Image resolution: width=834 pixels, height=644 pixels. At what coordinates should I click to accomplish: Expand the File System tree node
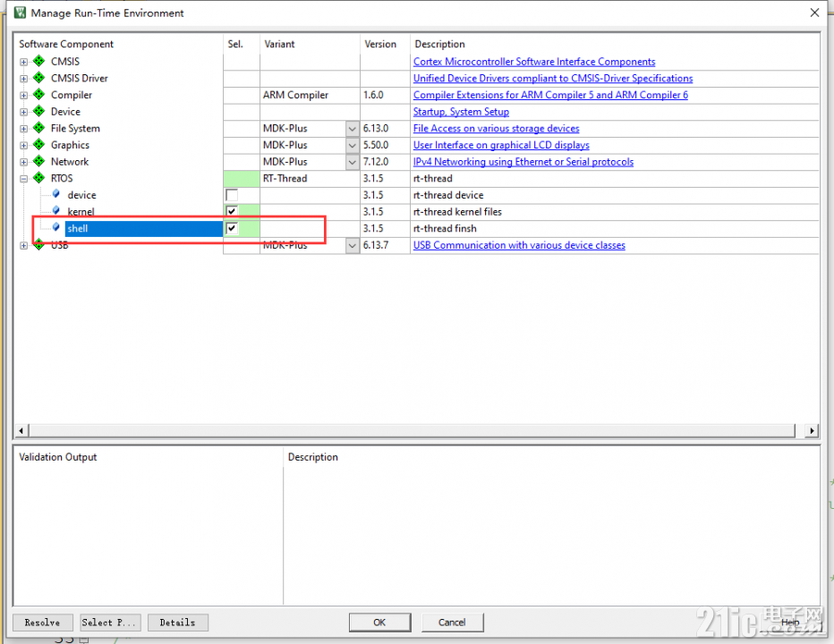point(23,129)
